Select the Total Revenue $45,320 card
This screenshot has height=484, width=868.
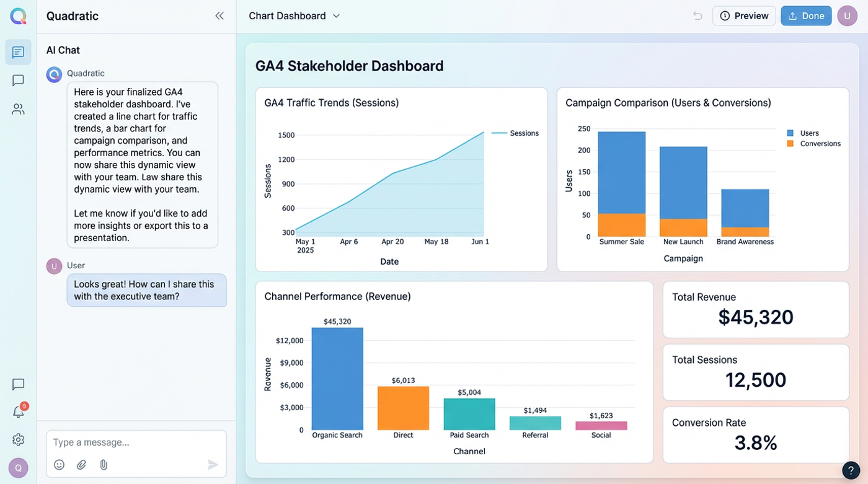pyautogui.click(x=756, y=310)
